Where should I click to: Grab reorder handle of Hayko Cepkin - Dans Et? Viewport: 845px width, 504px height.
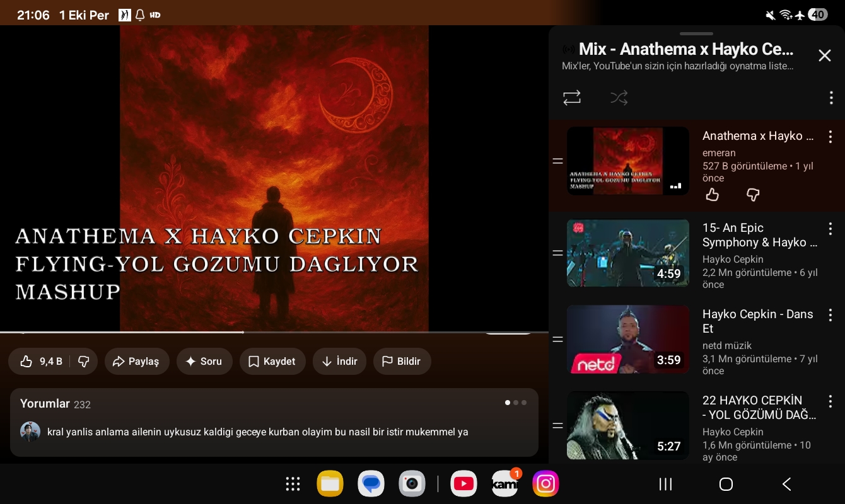557,340
